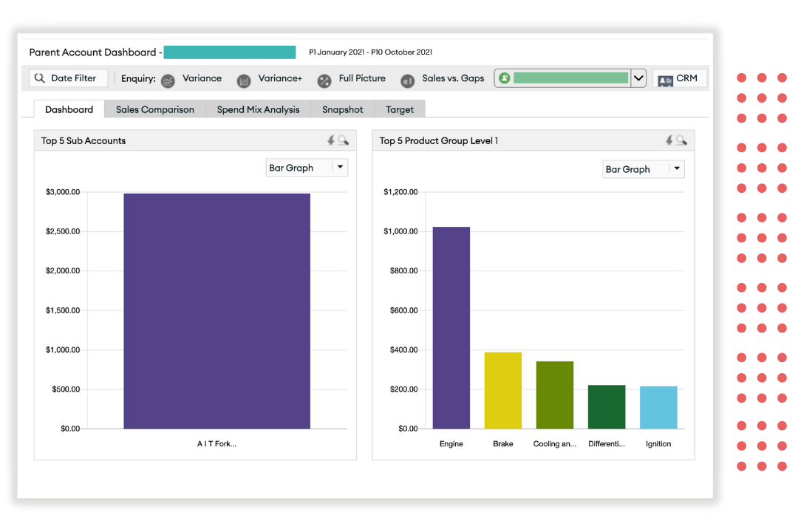Select the Target tab
Viewport: 798px width, 532px height.
[x=400, y=109]
